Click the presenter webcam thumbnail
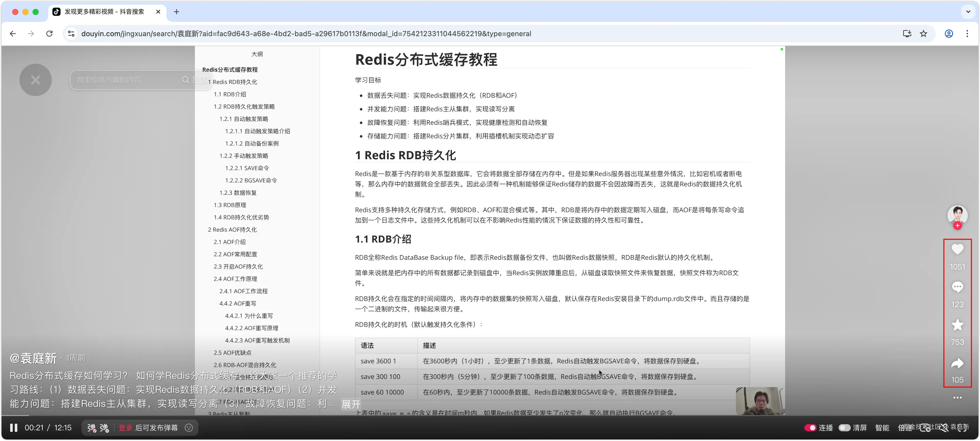This screenshot has width=980, height=441. (x=760, y=401)
